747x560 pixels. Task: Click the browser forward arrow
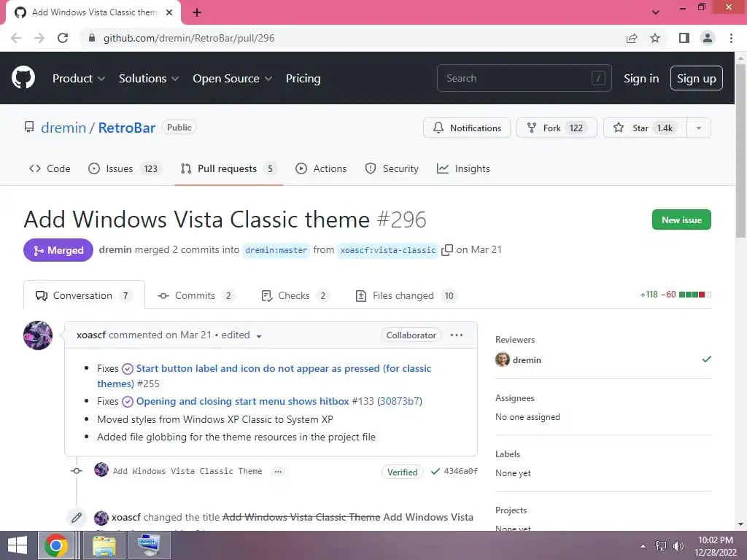click(x=39, y=38)
